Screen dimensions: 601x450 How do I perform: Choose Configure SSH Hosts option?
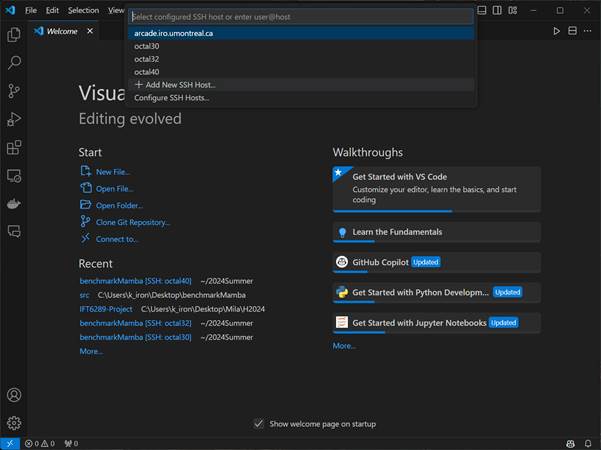[x=301, y=98]
